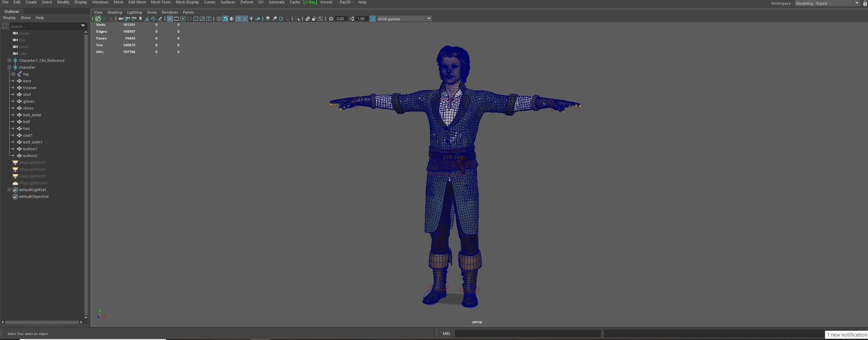Open the Workspace Modeling - Expert dropdown

828,3
